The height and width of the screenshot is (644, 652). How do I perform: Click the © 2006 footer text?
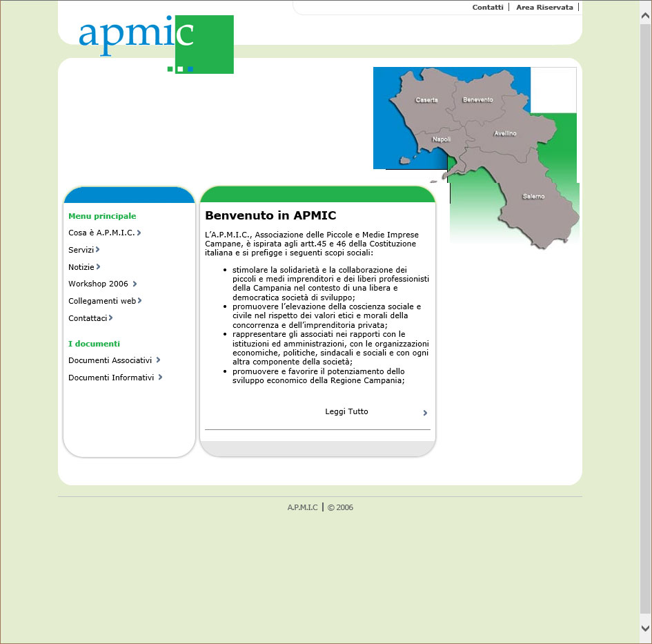pos(340,507)
